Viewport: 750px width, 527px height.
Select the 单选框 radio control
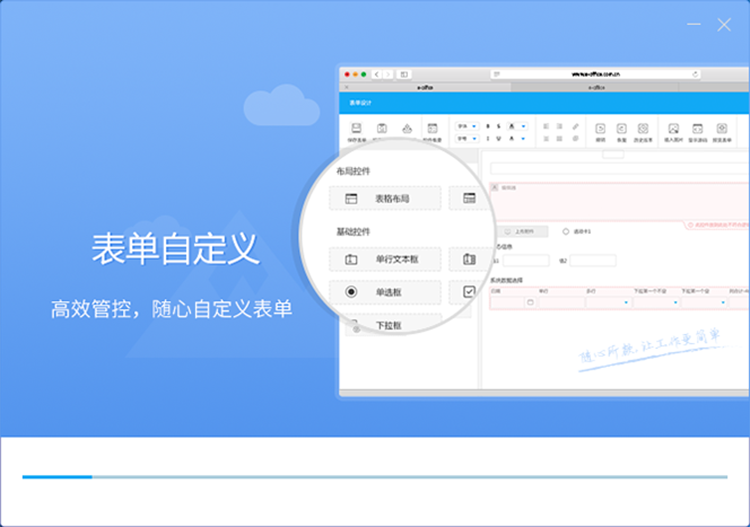tap(385, 292)
